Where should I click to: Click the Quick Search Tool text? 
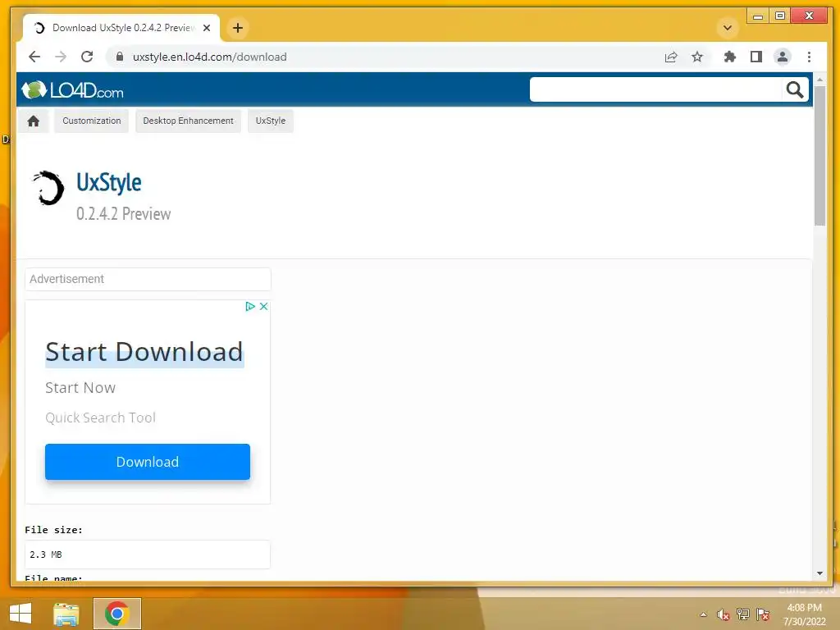pyautogui.click(x=100, y=418)
